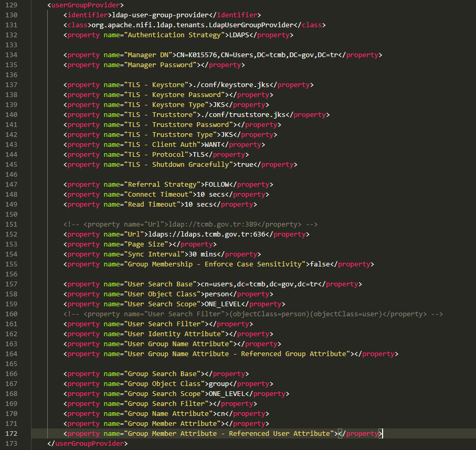Click line number 172 in the gutter

pos(12,434)
